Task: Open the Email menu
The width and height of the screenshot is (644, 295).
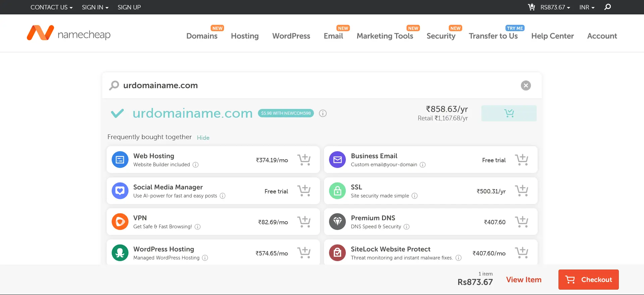Action: click(x=333, y=36)
